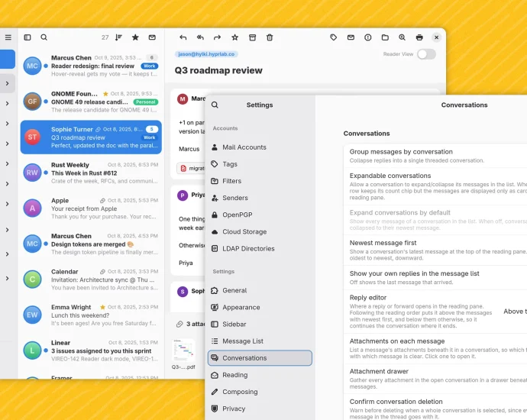The height and width of the screenshot is (420, 527).
Task: Open Cloud Storage settings
Action: pos(260,231)
